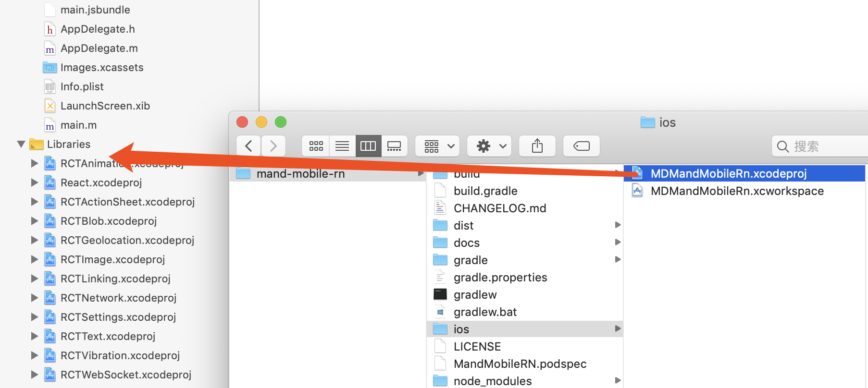Select Images.xcassets in navigator

[102, 67]
